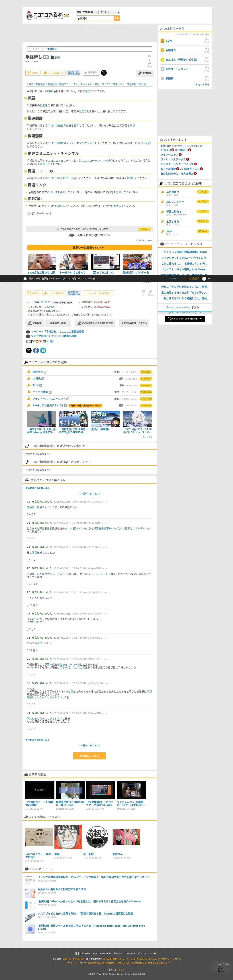233x980 pixels.
Task: Click the 記事編集 pencil button at top
Action: (145, 73)
